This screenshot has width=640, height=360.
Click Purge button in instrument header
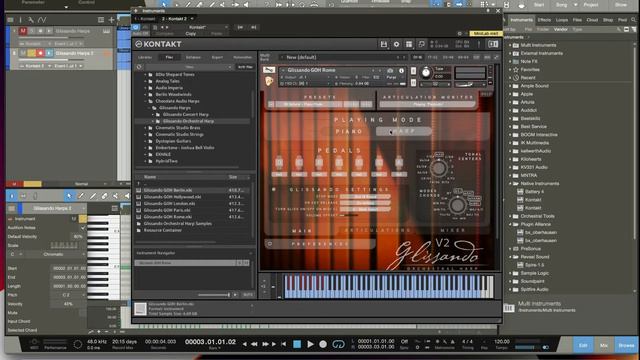pos(391,77)
